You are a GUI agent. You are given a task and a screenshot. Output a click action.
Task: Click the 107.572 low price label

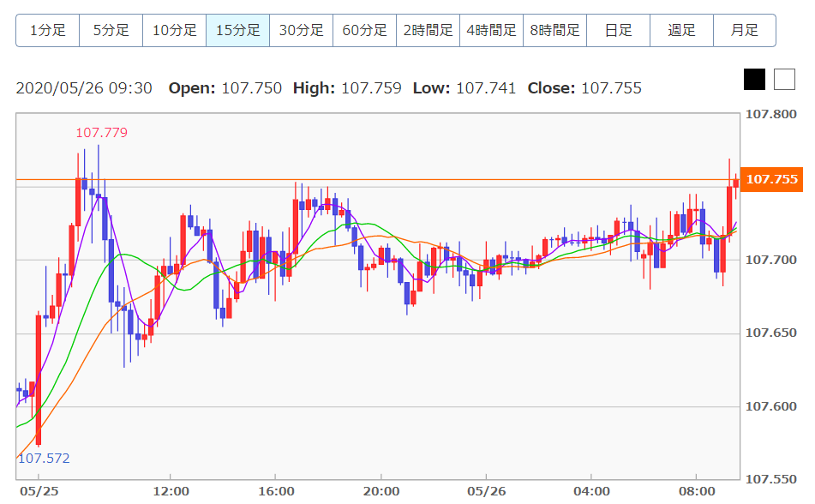coord(44,459)
